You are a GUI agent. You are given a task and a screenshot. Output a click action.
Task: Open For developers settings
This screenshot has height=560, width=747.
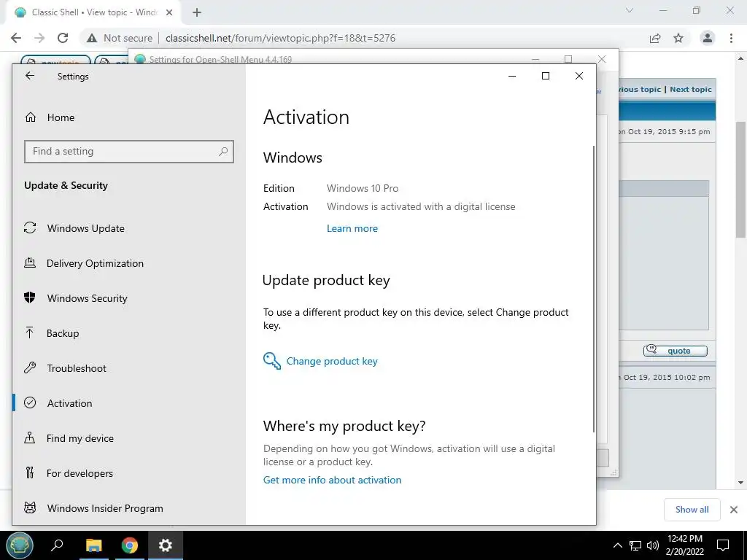(128, 473)
